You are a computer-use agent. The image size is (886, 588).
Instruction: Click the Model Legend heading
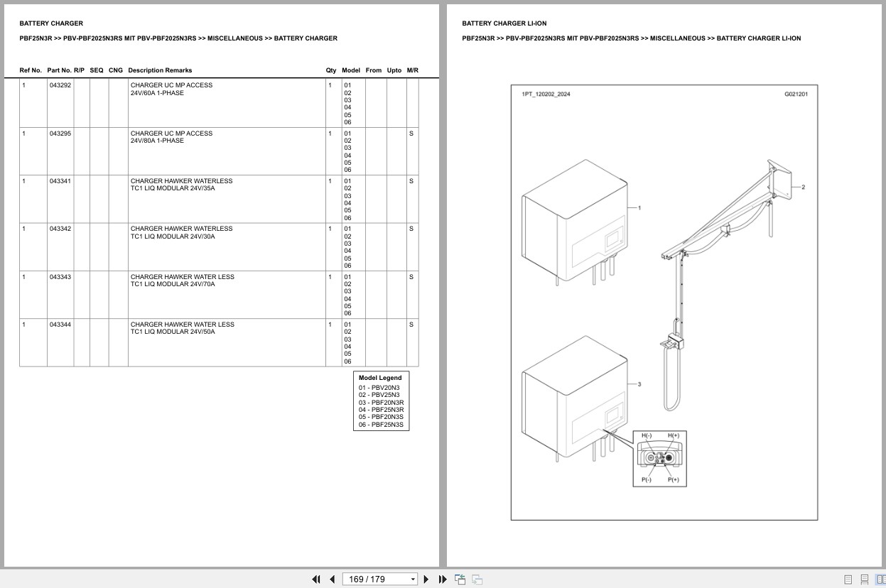point(380,378)
